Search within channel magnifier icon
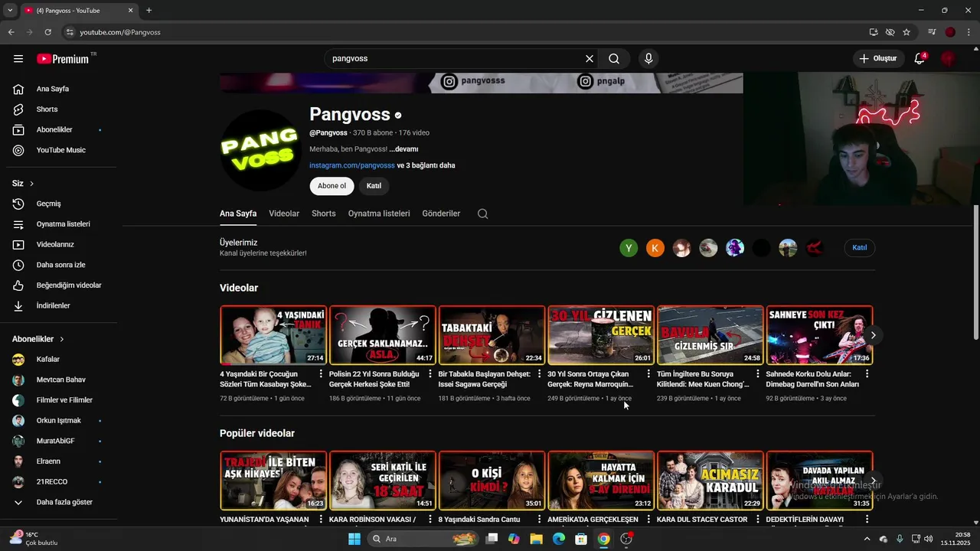980x551 pixels. pos(482,214)
